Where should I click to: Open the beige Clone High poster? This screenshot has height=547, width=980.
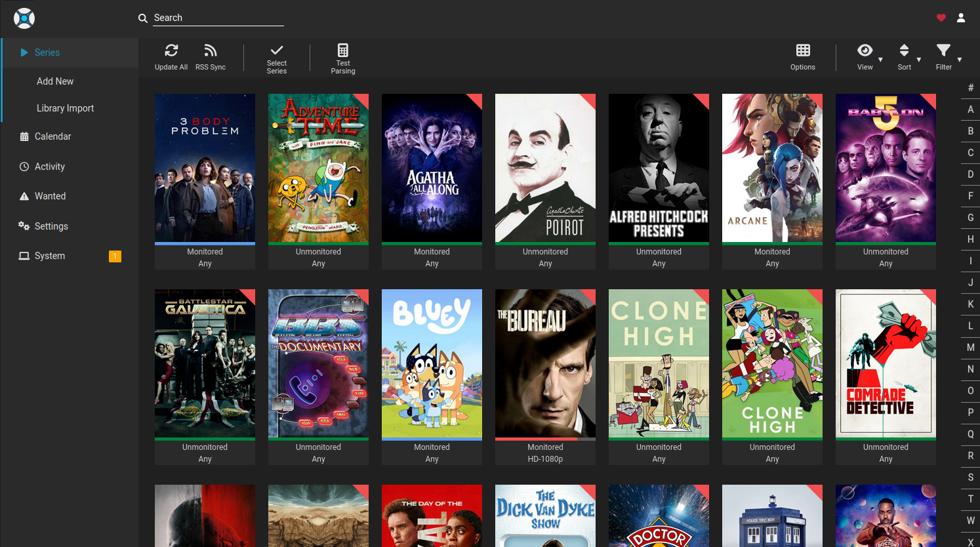coord(659,363)
